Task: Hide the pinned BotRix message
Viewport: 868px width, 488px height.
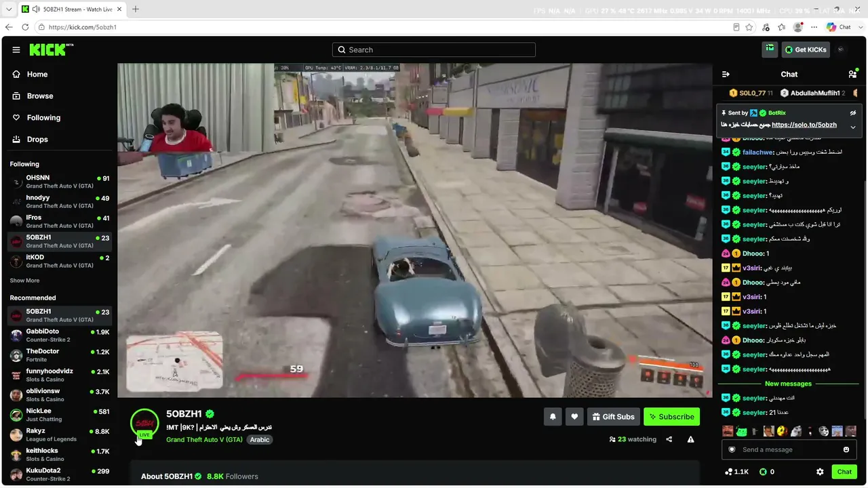Action: pos(853,113)
